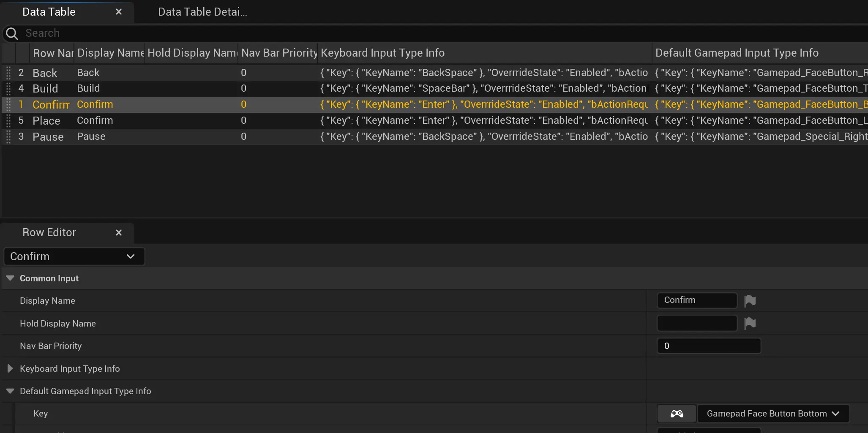Click the Display Name localization flag icon
868x433 pixels.
pyautogui.click(x=750, y=300)
